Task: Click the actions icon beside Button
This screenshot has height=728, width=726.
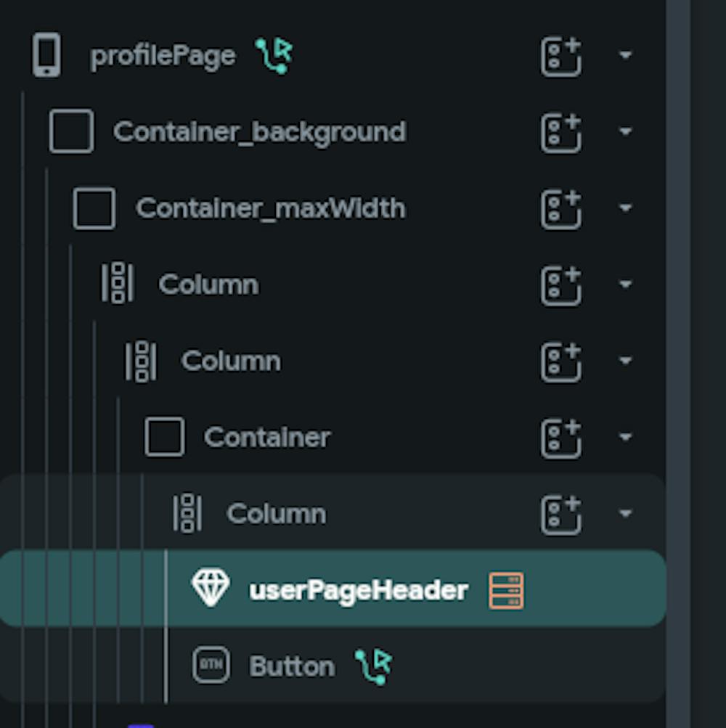Action: point(374,666)
